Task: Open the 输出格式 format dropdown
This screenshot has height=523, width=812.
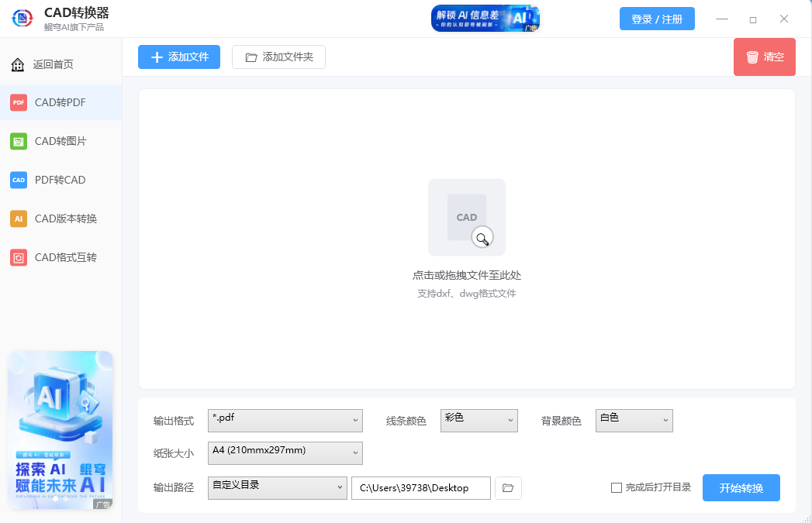Action: (285, 420)
